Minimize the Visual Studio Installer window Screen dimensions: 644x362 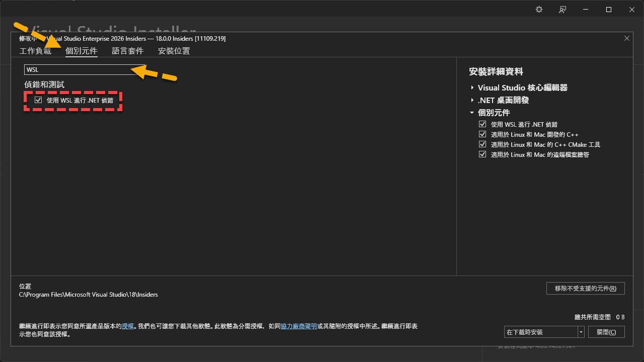click(x=586, y=10)
